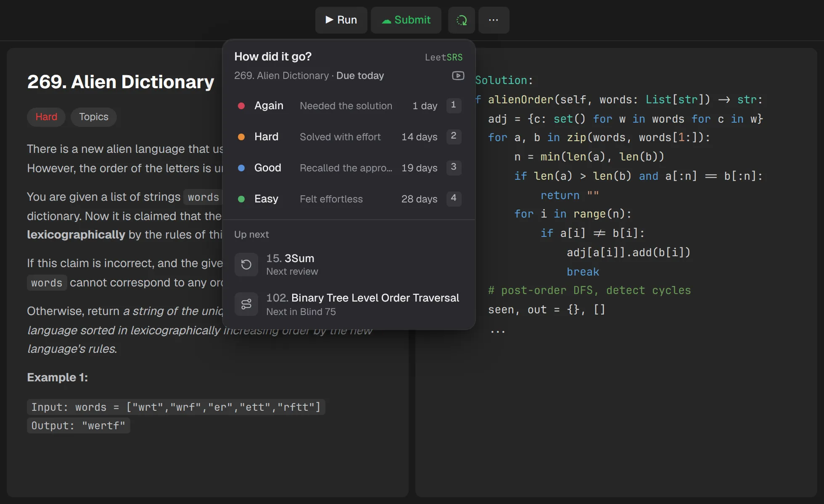Click the Output "wertf" example line
This screenshot has height=504, width=824.
79,425
